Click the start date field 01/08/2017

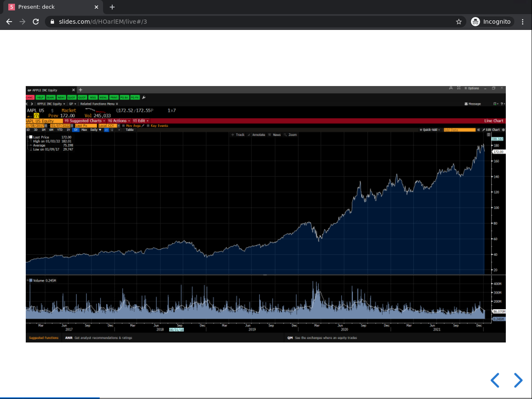[35, 126]
